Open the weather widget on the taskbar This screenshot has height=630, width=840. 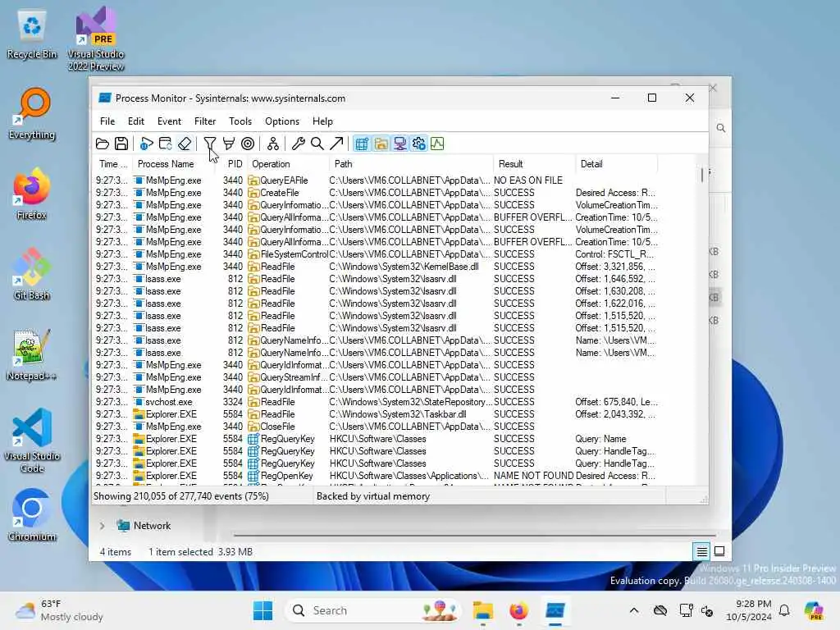click(59, 610)
